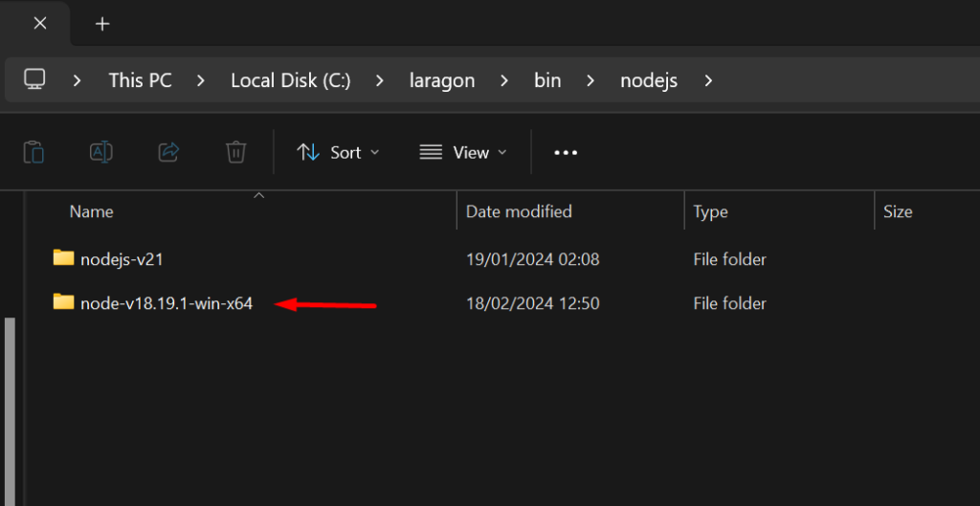Click the nodejs-v21 folder icon
Viewport: 980px width, 506px height.
[63, 258]
